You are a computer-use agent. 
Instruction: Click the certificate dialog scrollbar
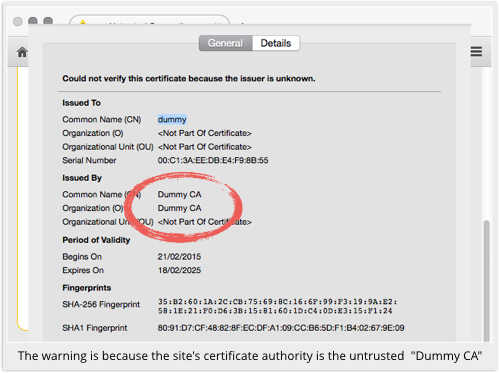(487, 281)
